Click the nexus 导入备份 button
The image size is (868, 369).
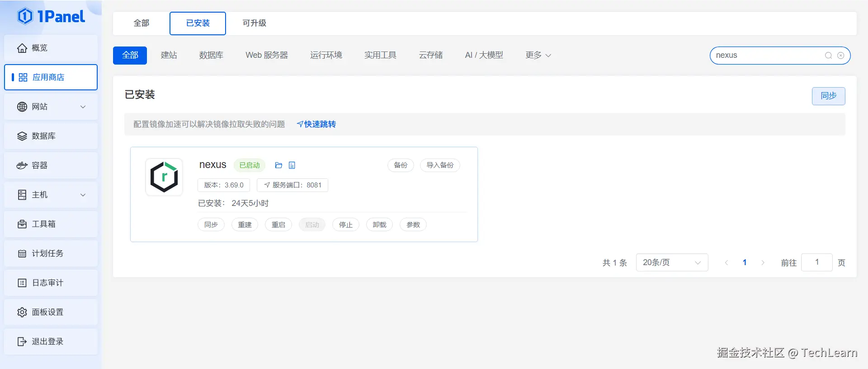coord(440,165)
